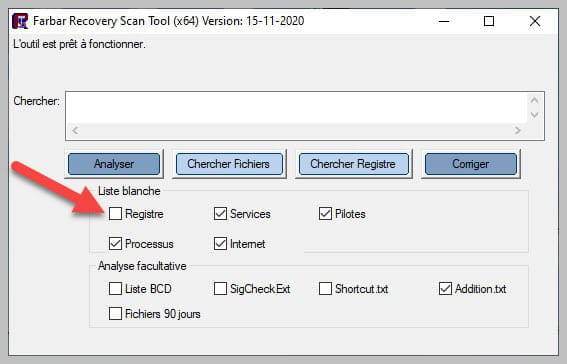Click the status text "L'outil est prêt à fonctionner."
Screen dimensions: 567x364
pyautogui.click(x=79, y=44)
